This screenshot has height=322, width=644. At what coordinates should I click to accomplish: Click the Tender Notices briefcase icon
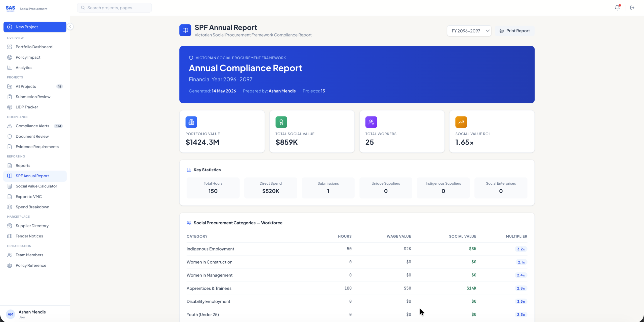[10, 236]
